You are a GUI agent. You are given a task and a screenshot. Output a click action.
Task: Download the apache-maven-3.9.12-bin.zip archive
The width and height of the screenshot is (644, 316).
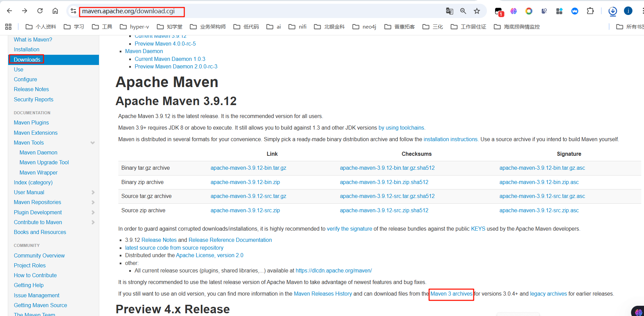pyautogui.click(x=245, y=182)
